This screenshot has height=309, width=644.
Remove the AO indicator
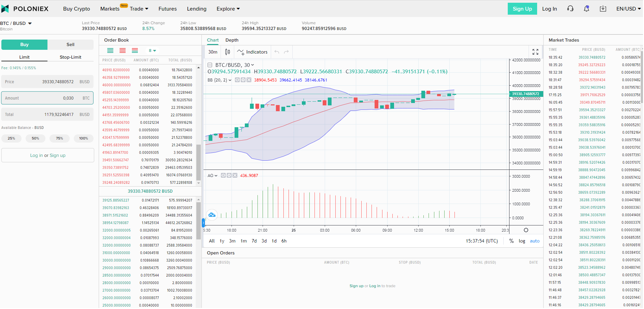tap(235, 175)
